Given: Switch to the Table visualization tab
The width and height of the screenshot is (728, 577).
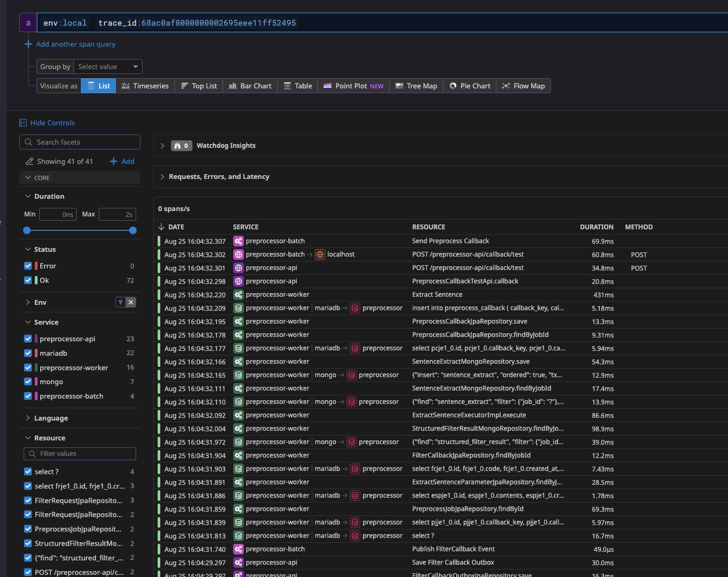Looking at the screenshot, I should pos(298,86).
